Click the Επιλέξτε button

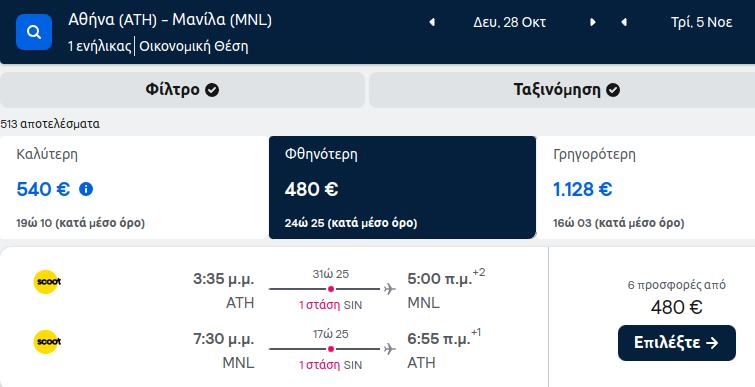677,343
